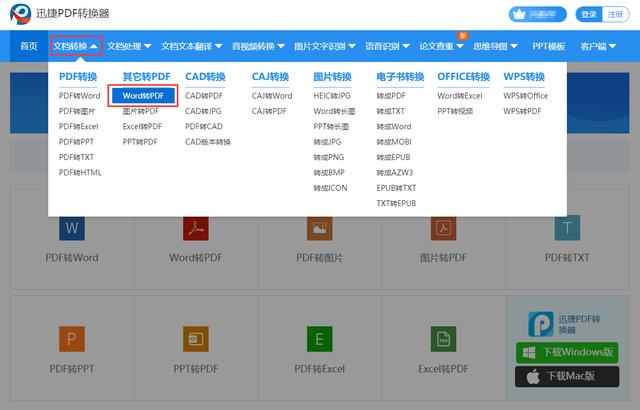
Task: Click the 迅捷PDF转换器 logo icon
Action: coord(20,13)
